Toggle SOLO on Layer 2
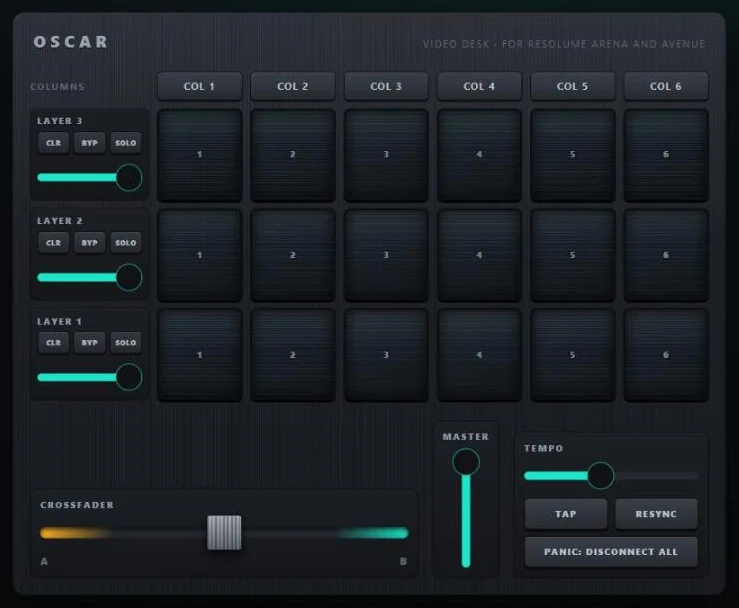Screen dimensions: 739x608 pyautogui.click(x=126, y=243)
